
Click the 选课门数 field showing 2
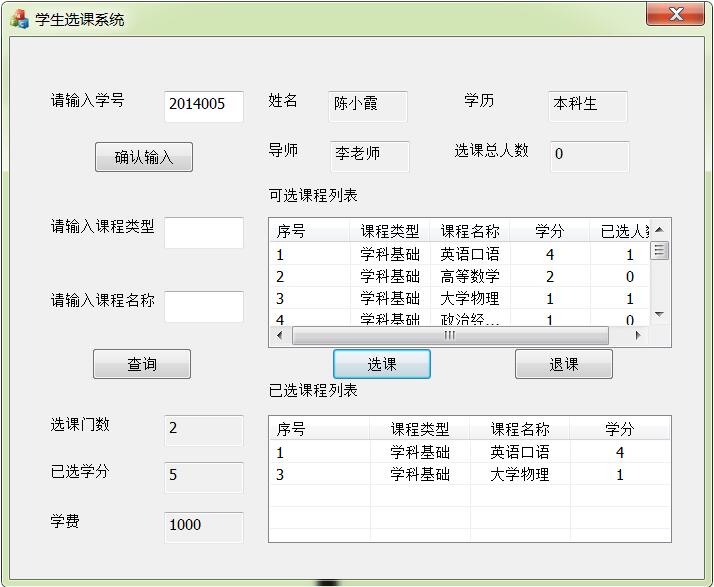click(x=204, y=430)
